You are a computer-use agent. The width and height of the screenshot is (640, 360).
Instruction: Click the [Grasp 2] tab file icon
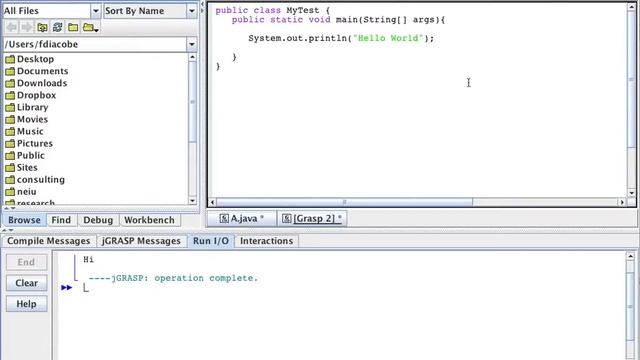(287, 218)
